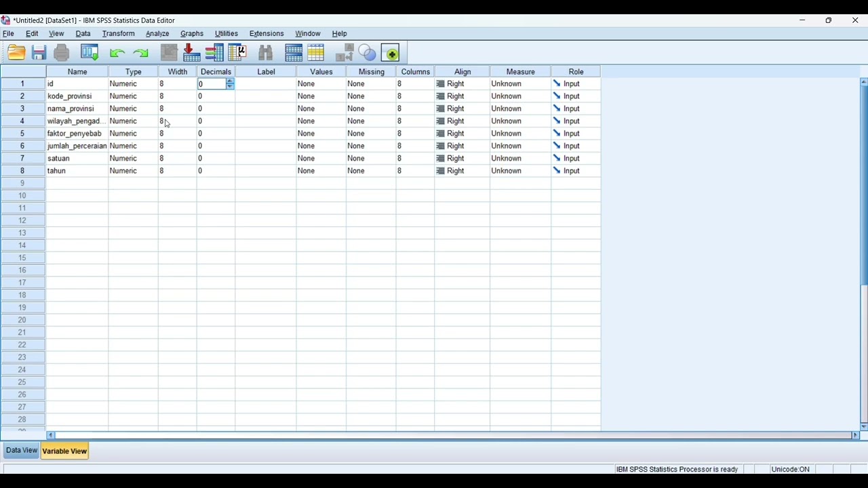Click the variable name nama_provinsi

(x=71, y=108)
